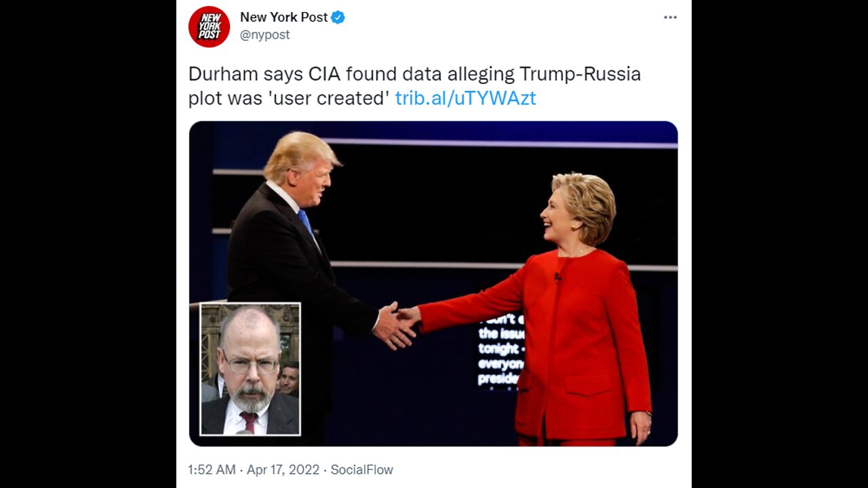Click the red NY Post logo text
The image size is (868, 488).
point(209,26)
